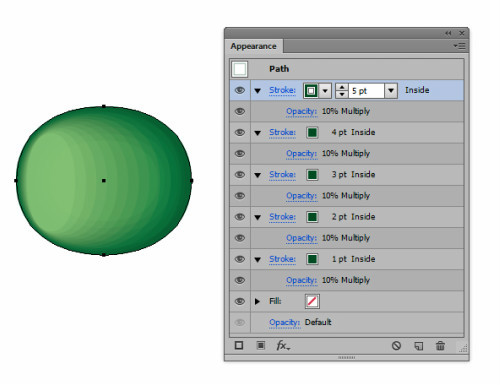
Task: Toggle visibility of the 3 pt Inside stroke
Action: click(x=240, y=174)
